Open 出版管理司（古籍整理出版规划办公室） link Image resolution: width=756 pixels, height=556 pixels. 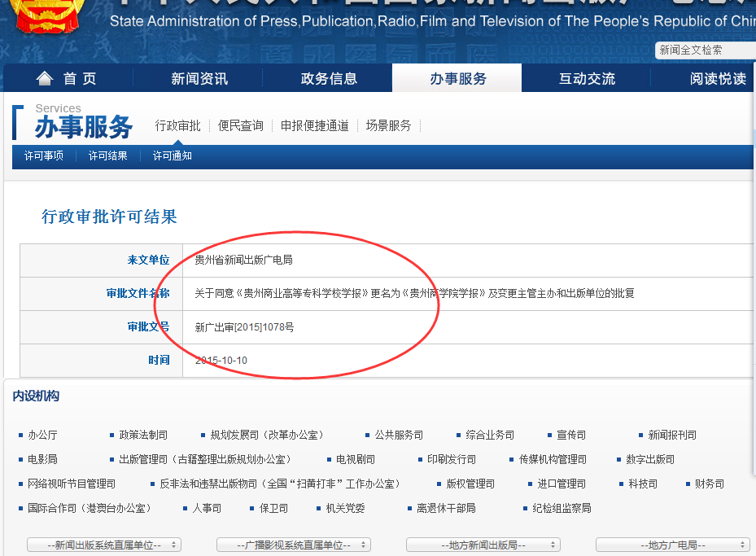pyautogui.click(x=206, y=459)
